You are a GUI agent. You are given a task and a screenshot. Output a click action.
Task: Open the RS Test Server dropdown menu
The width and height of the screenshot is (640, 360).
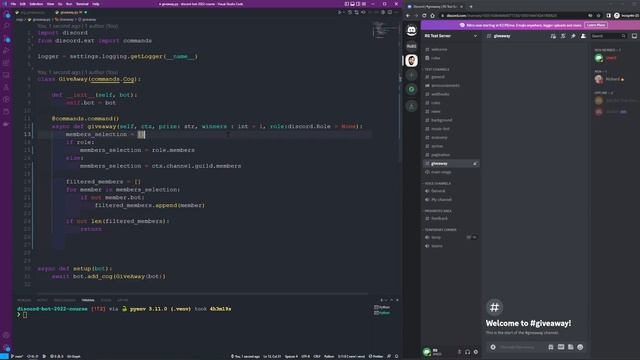(x=451, y=36)
